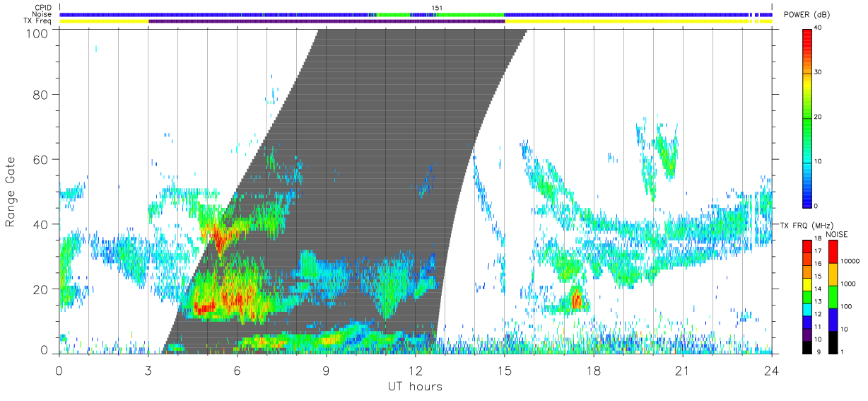Click the "21" tick on the UT hours axis
Screen dimensions: 868x401
point(683,371)
